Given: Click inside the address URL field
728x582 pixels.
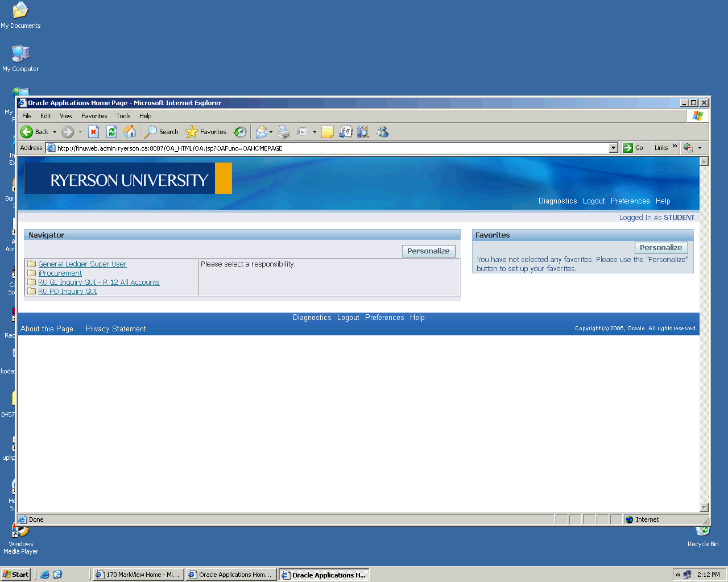Looking at the screenshot, I should 330,148.
